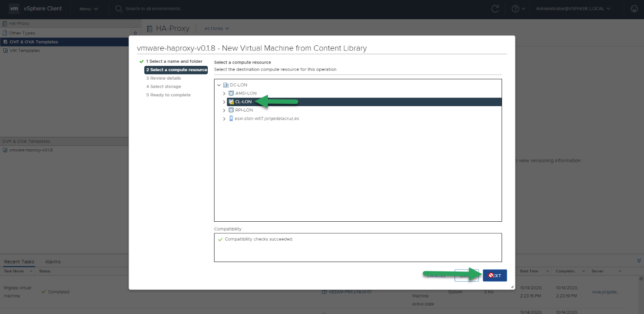Click step 5 Ready to complete
This screenshot has width=644, height=314.
click(168, 95)
